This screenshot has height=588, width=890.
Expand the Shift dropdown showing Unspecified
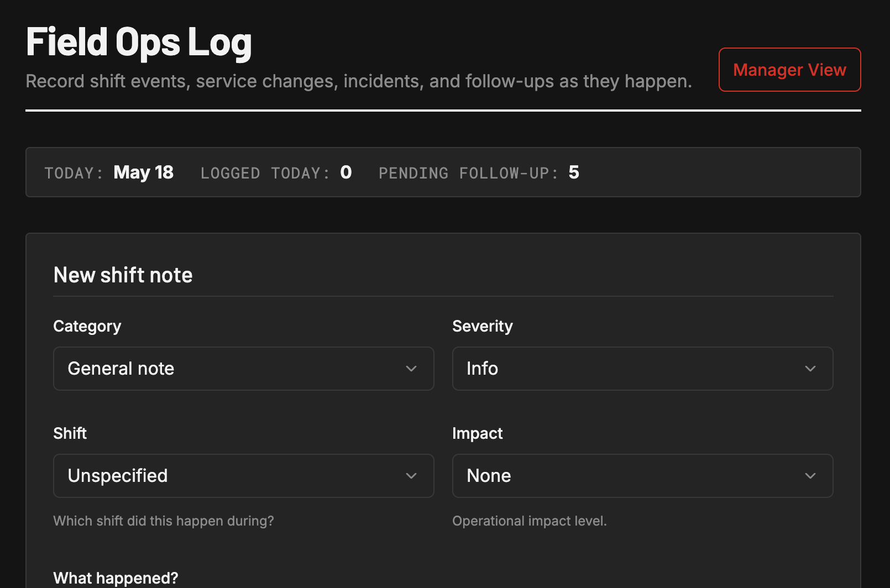pos(244,476)
